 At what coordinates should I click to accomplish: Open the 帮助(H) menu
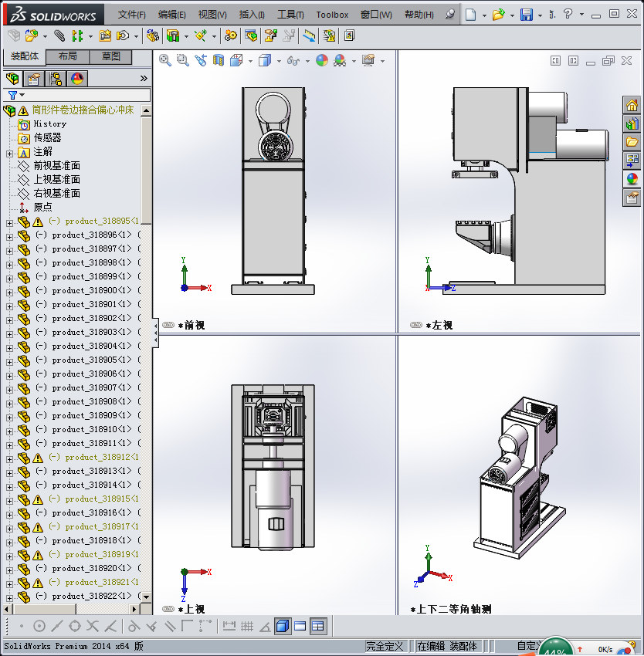point(419,15)
